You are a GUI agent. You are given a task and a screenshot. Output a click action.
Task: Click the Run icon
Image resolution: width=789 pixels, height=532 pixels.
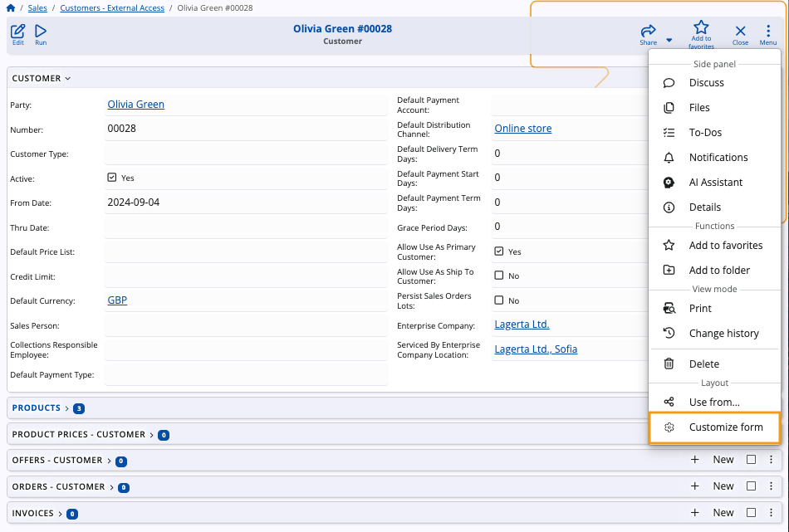click(41, 32)
